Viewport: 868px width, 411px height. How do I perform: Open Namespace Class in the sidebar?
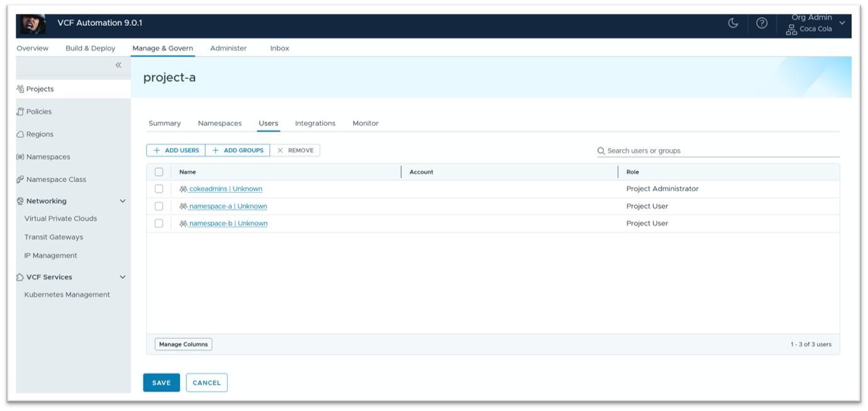[56, 180]
